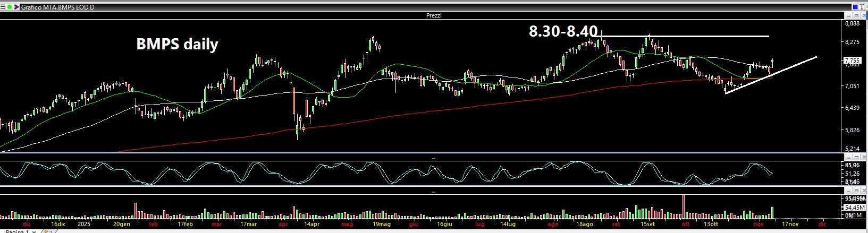The height and width of the screenshot is (233, 868).
Task: Click the 16dic date axis label
Action: 58,225
